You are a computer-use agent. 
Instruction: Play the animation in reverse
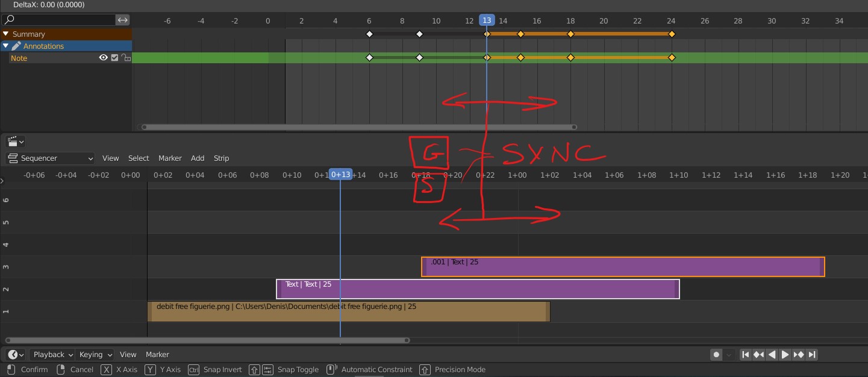tap(772, 355)
